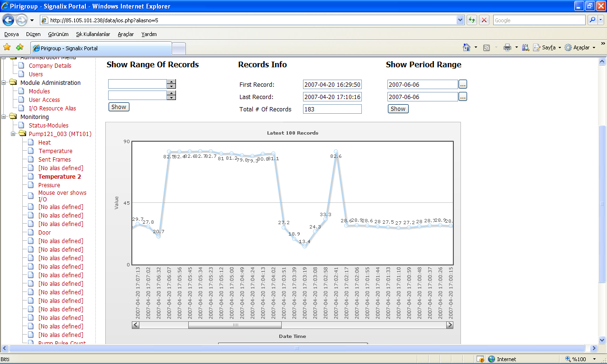Collapse the Module Administration folder
607x364 pixels.
[4, 82]
